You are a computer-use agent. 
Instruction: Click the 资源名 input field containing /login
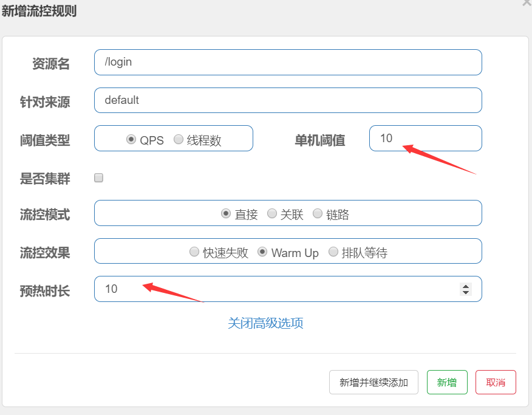click(288, 63)
